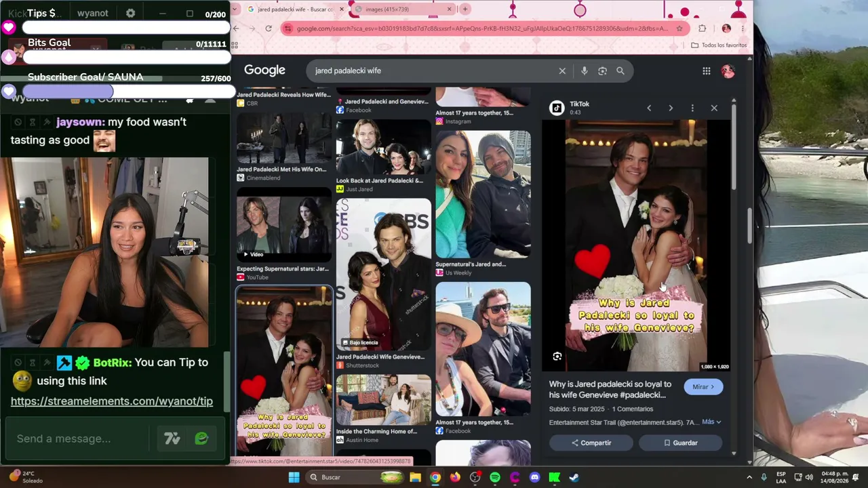Open the large TikTok wedding preview image
The width and height of the screenshot is (868, 488).
click(x=636, y=245)
